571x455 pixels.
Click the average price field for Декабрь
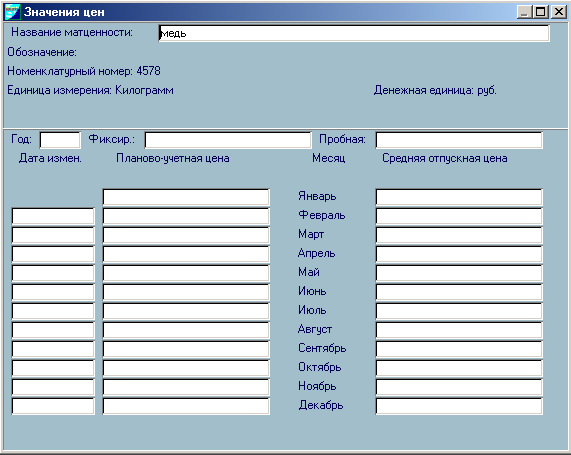(459, 406)
